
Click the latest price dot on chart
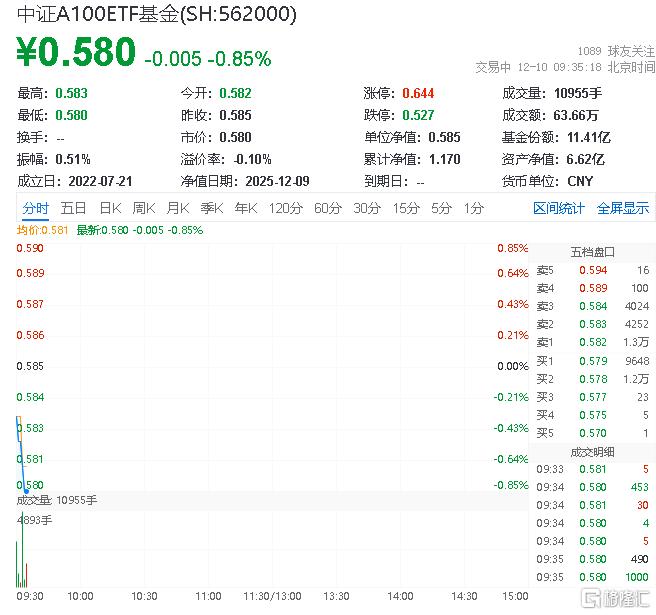pyautogui.click(x=26, y=491)
